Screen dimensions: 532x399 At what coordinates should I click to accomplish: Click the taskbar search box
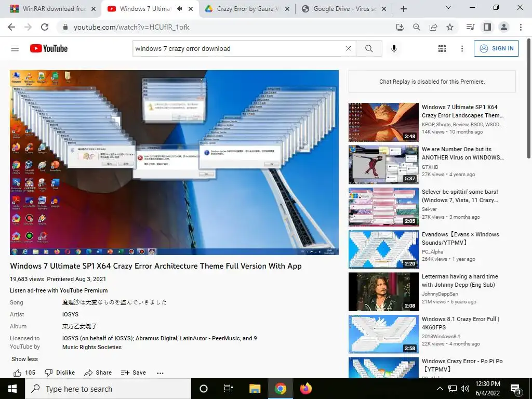(108, 389)
